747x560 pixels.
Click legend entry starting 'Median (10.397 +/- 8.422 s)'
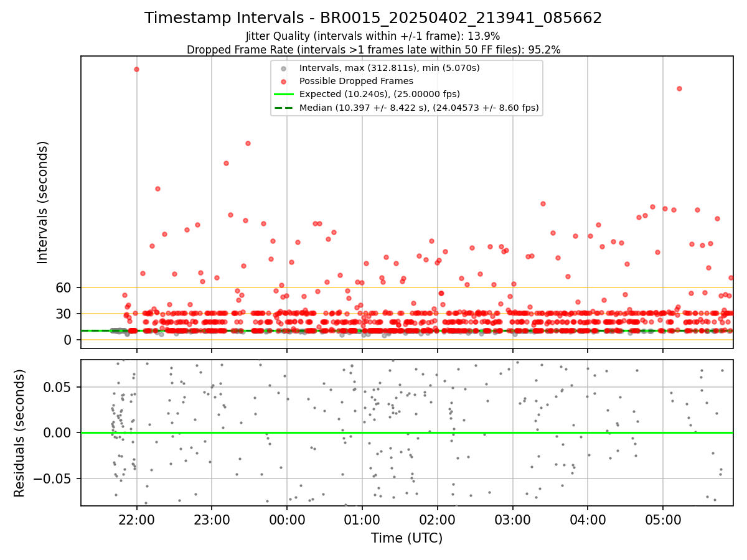click(419, 108)
